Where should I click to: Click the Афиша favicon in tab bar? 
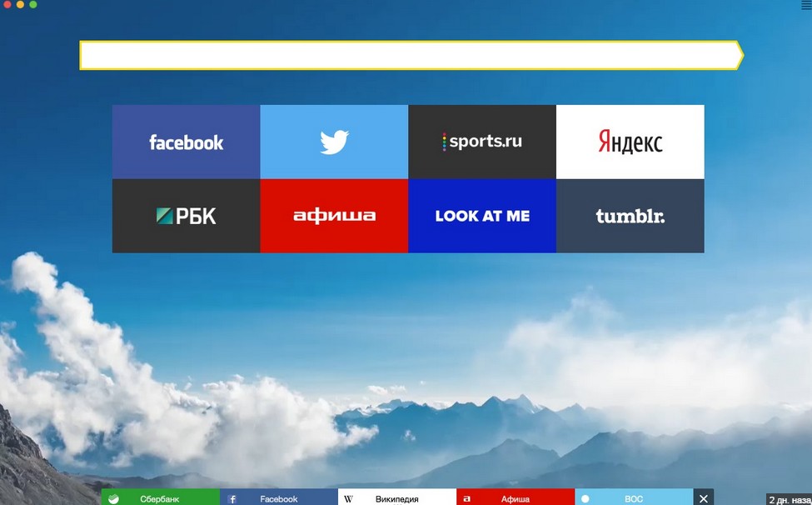click(x=466, y=499)
